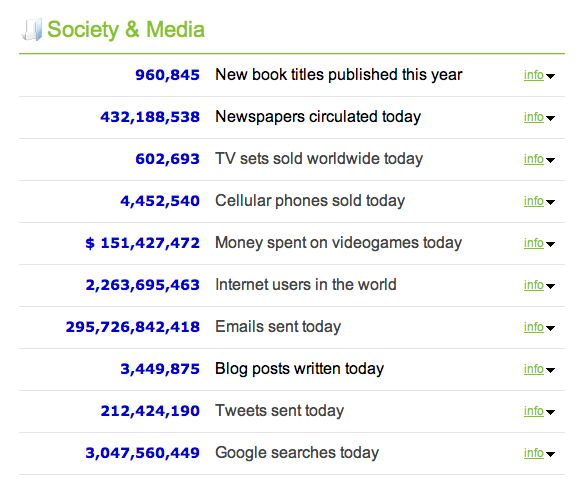Click the book icon beside Society & Media
Image resolution: width=581 pixels, height=501 pixels.
click(32, 30)
